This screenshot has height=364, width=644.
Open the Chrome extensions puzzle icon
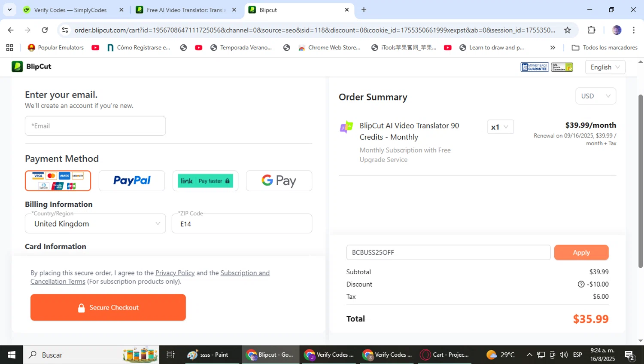[591, 30]
